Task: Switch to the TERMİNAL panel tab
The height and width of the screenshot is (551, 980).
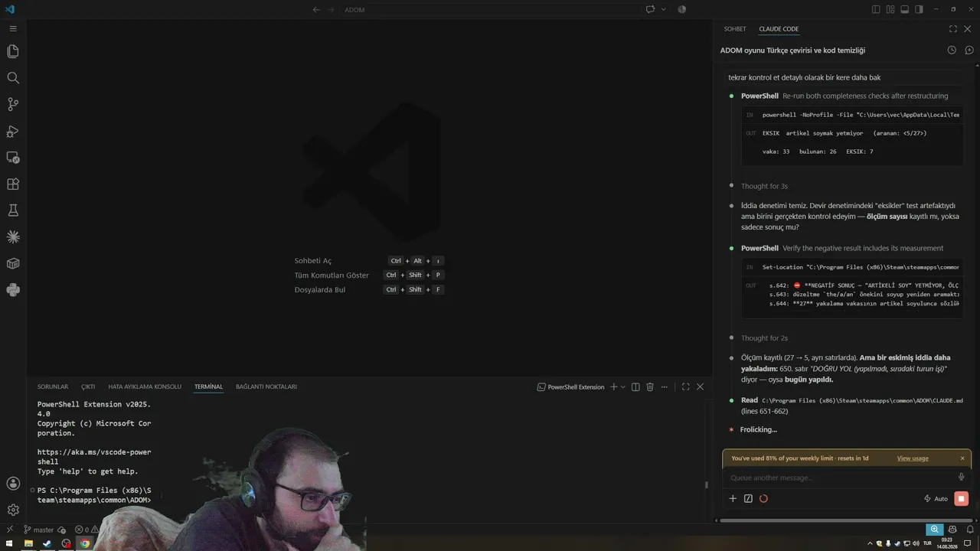Action: pos(208,387)
